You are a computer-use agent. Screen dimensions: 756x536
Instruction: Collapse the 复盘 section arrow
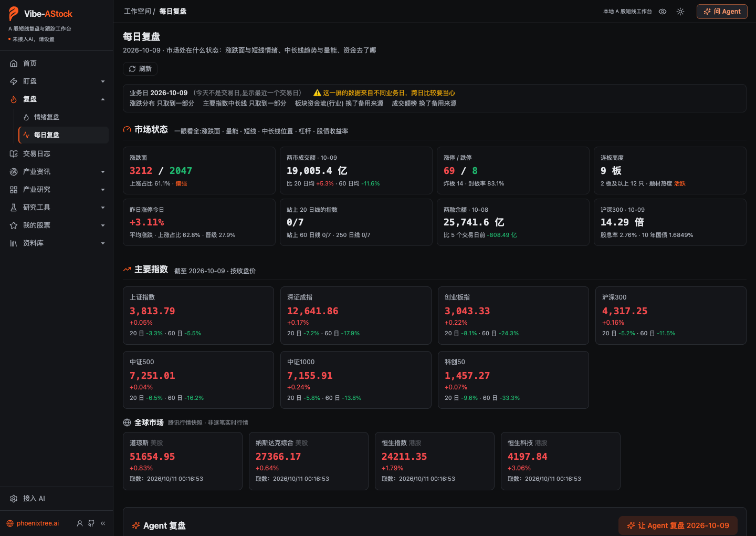pyautogui.click(x=103, y=99)
